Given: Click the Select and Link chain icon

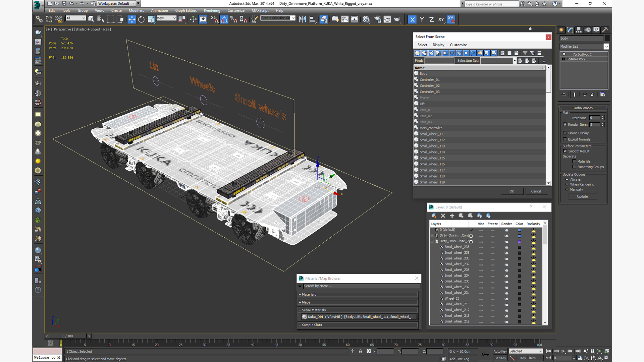Looking at the screenshot, I should 39,19.
